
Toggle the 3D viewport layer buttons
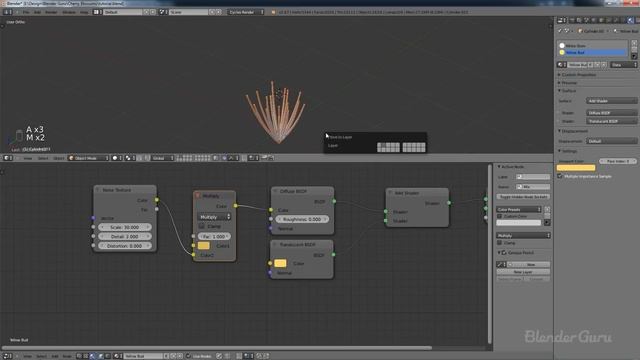(x=193, y=158)
